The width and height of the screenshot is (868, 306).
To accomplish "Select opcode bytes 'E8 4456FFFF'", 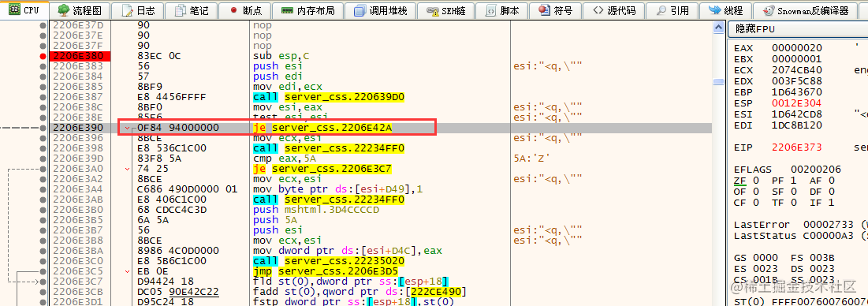I will click(x=171, y=97).
